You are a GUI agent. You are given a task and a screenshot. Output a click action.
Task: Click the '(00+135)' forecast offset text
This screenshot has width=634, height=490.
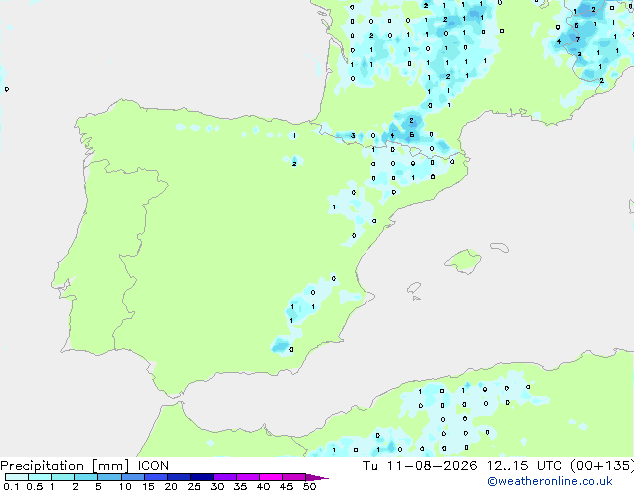point(602,466)
